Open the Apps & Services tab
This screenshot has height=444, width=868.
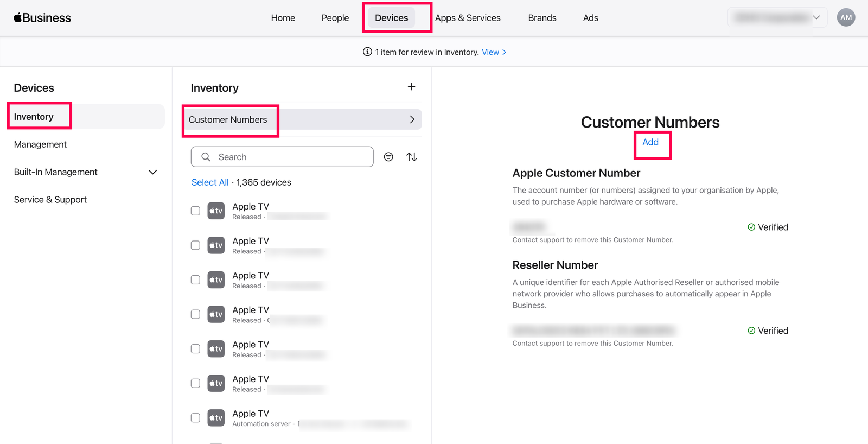[468, 18]
